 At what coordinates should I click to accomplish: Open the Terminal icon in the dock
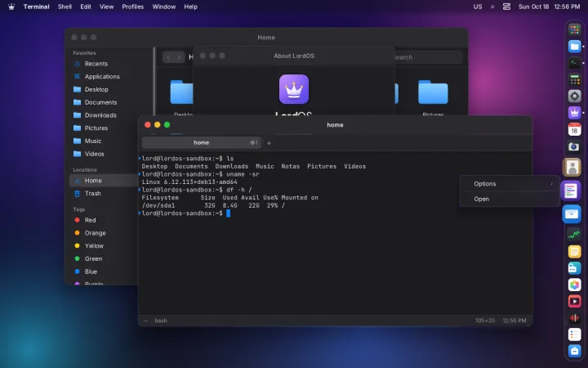(x=574, y=63)
